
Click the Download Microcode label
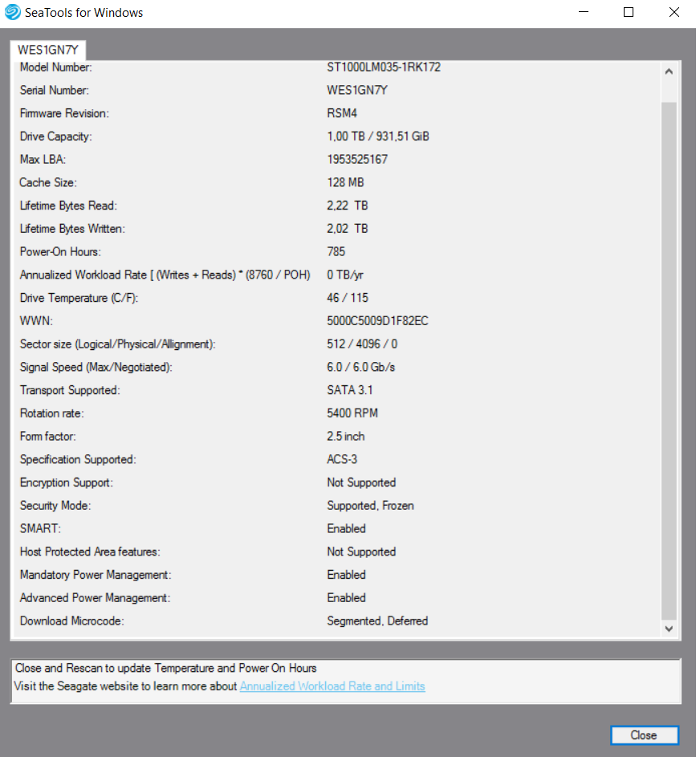[71, 621]
